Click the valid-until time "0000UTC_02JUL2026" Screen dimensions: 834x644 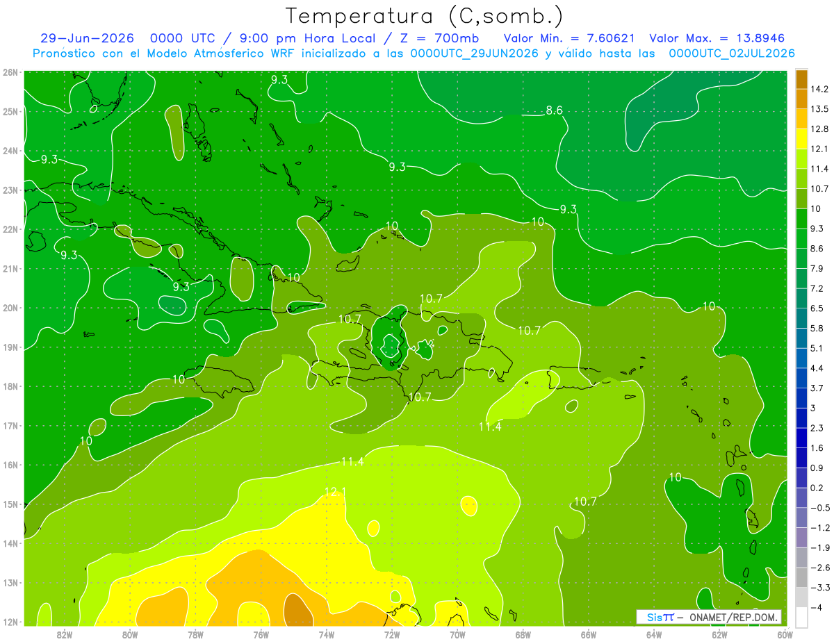732,53
